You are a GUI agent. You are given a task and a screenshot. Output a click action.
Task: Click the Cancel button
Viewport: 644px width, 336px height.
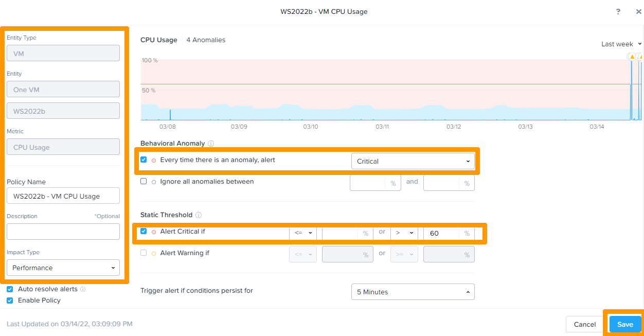[584, 324]
